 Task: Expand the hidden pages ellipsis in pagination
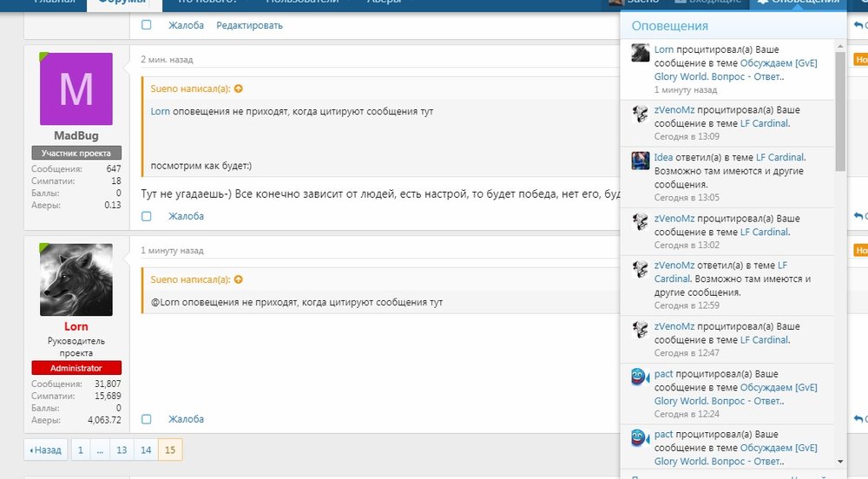(x=100, y=450)
